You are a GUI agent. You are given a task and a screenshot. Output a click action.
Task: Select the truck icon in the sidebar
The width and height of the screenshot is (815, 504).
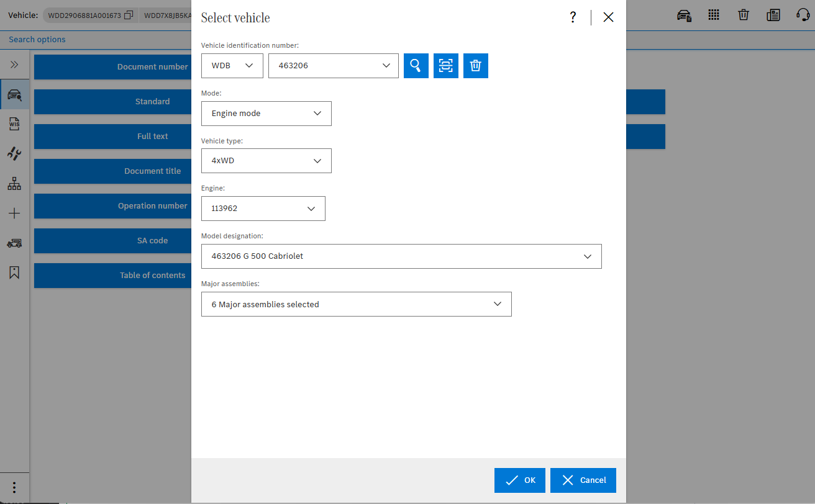14,243
